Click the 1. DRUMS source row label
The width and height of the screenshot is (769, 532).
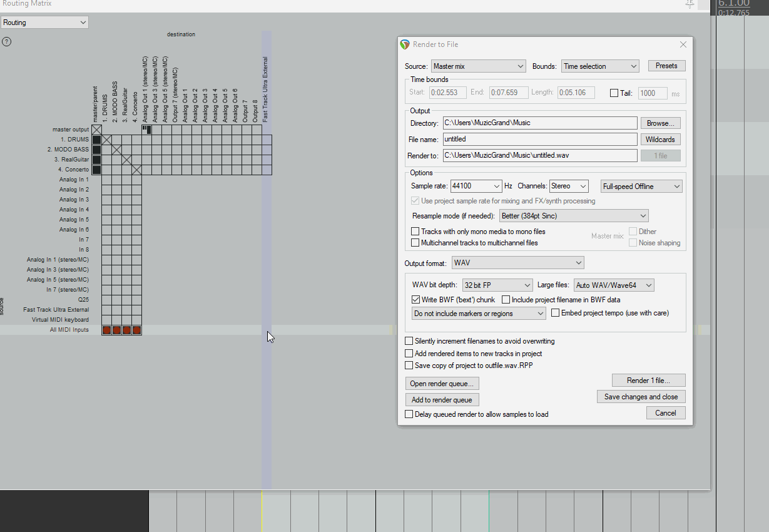[74, 140]
